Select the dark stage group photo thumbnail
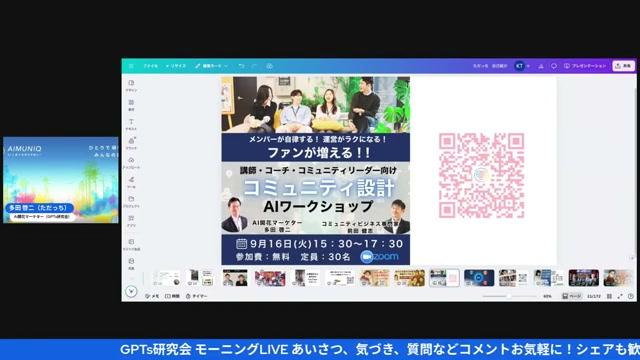 pos(584,278)
